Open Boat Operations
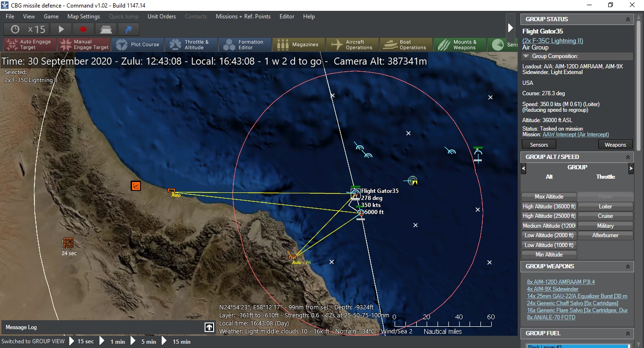This screenshot has height=348, width=644. pos(406,44)
